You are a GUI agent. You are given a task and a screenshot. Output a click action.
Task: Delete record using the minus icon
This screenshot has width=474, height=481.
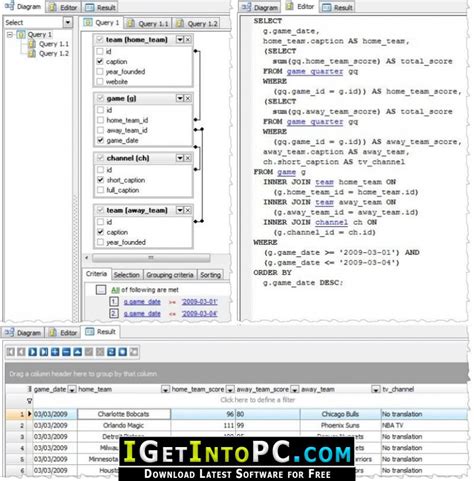(x=66, y=352)
